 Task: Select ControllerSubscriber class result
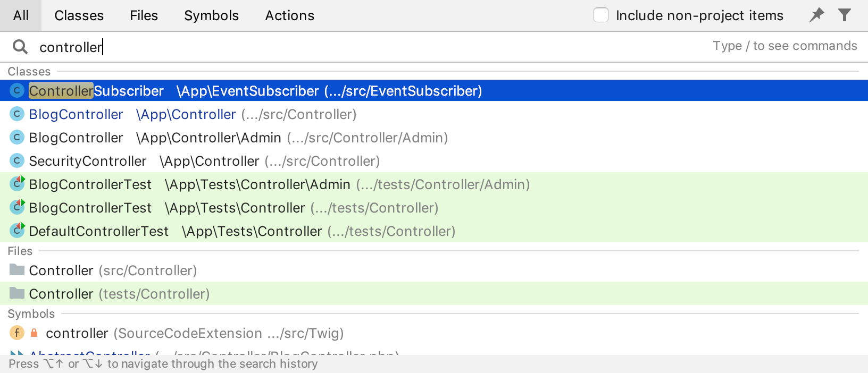[x=434, y=90]
